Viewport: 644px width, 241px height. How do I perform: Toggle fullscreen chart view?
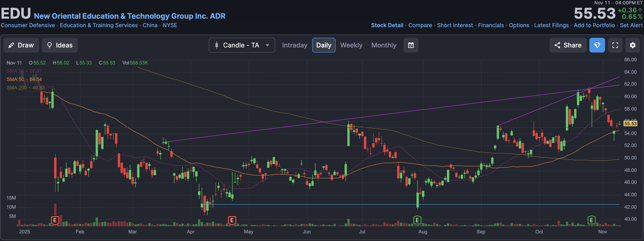[615, 45]
